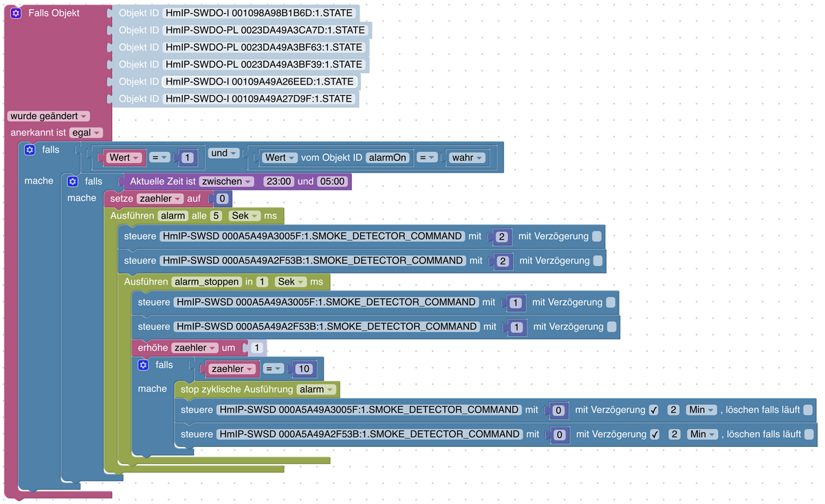Open Sek unit dropdown in Ausführen alarm block

pos(244,216)
